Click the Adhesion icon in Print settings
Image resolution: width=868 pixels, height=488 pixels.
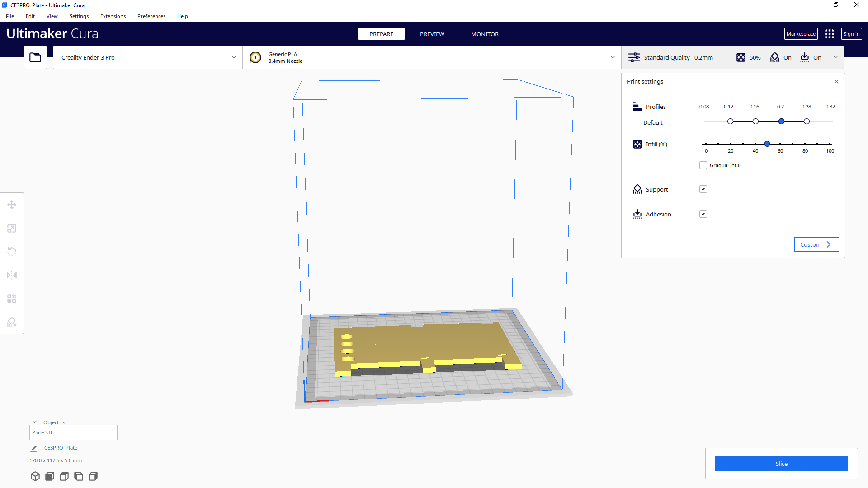click(637, 214)
